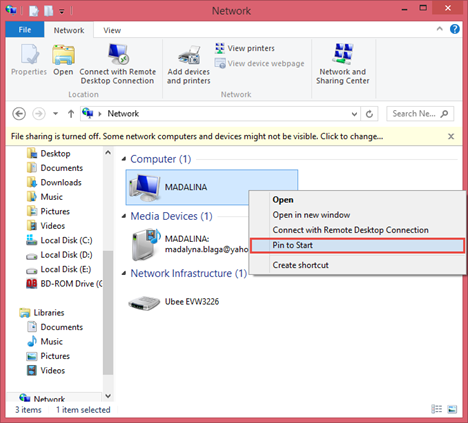Click the file sharing notification message
This screenshot has height=423, width=468.
[197, 136]
